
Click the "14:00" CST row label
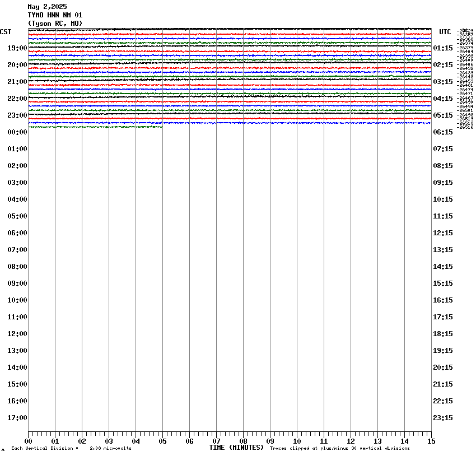(x=17, y=367)
